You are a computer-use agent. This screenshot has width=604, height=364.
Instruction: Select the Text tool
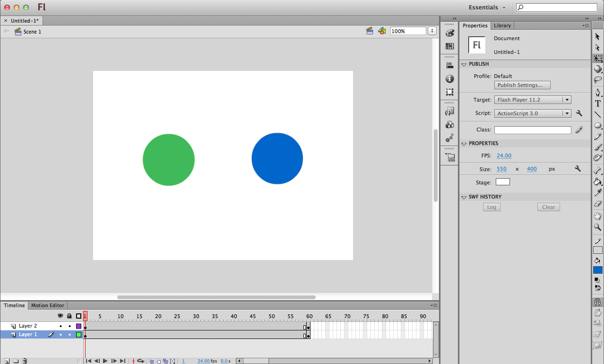pos(598,104)
